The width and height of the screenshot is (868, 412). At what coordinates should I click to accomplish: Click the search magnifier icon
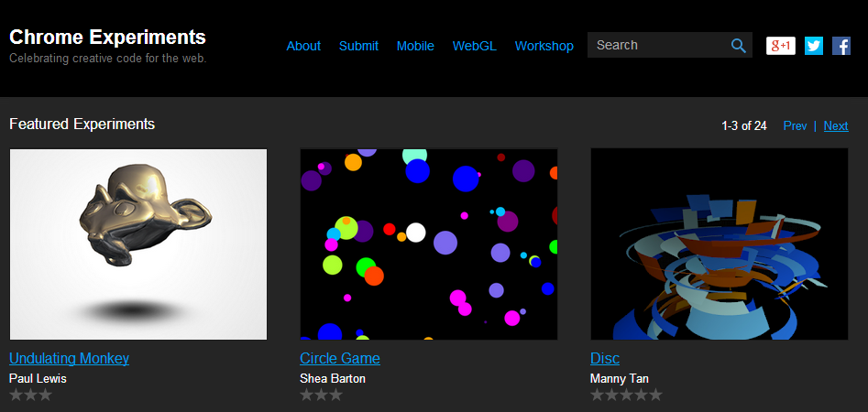[739, 46]
